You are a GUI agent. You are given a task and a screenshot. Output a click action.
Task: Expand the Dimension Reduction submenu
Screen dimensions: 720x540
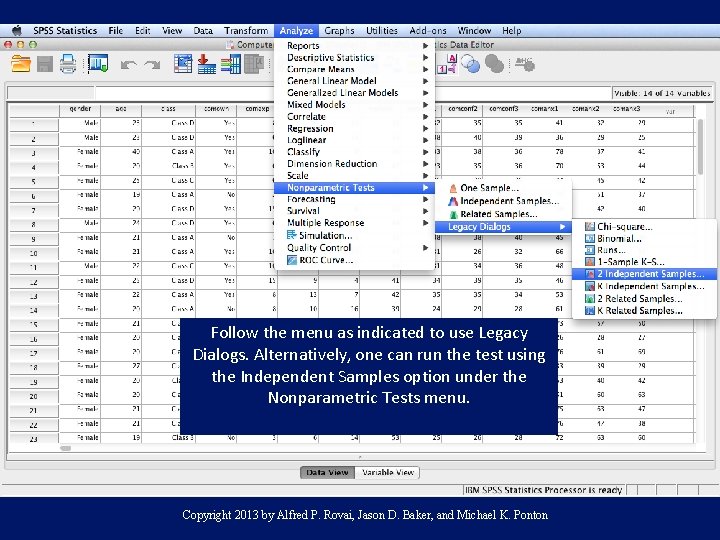point(354,164)
